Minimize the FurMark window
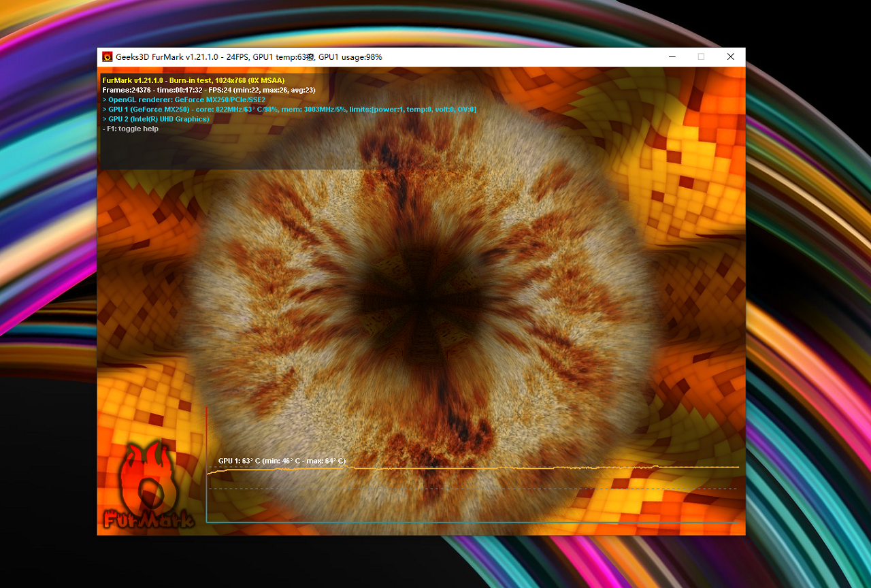Viewport: 871px width, 588px height. pyautogui.click(x=672, y=57)
